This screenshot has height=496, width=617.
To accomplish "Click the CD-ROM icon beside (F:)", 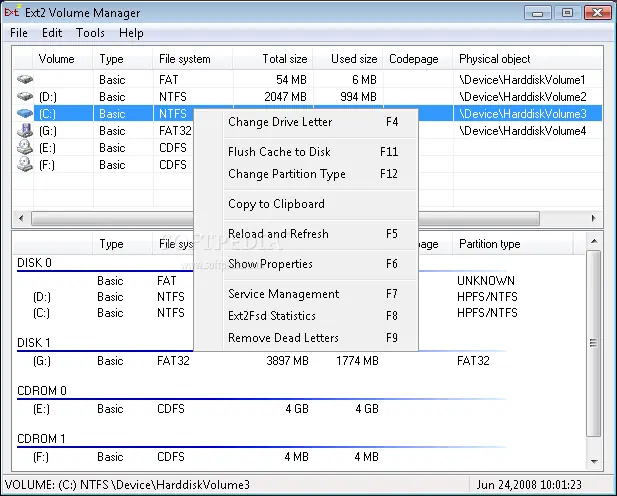I will click(24, 164).
